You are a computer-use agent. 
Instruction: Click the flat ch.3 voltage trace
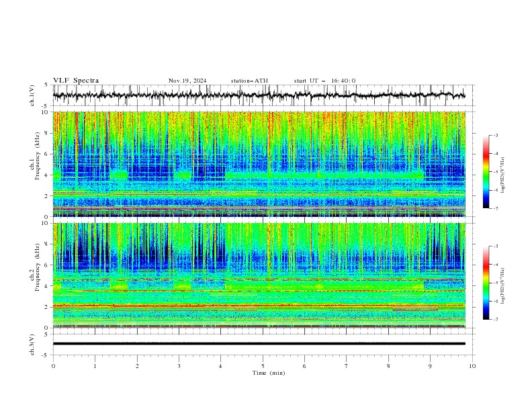(259, 344)
